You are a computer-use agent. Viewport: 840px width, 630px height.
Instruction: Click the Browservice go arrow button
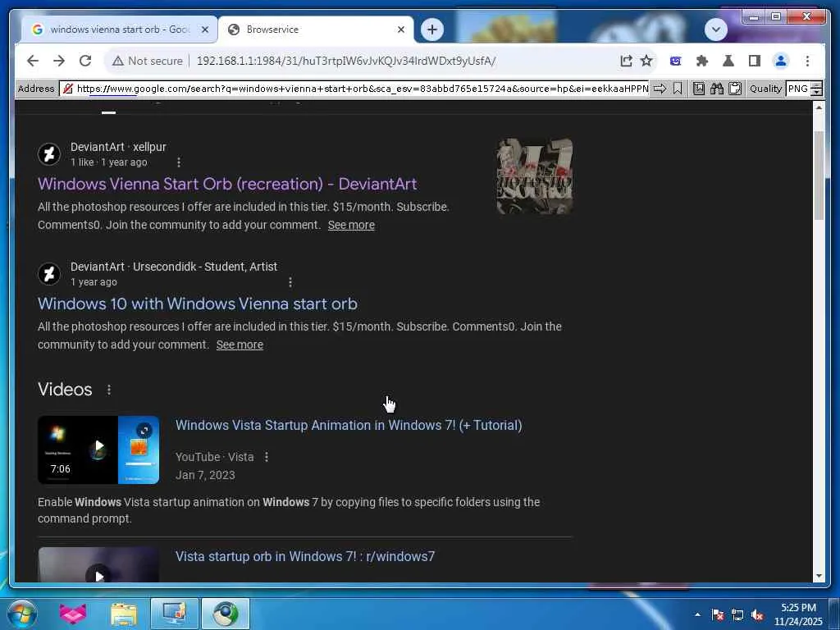click(x=660, y=89)
